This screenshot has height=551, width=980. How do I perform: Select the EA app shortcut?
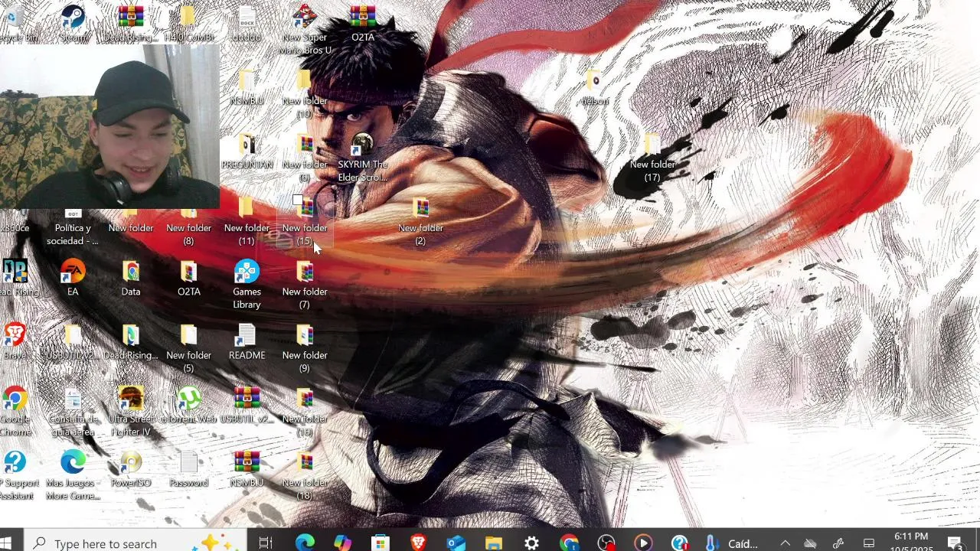pyautogui.click(x=73, y=278)
